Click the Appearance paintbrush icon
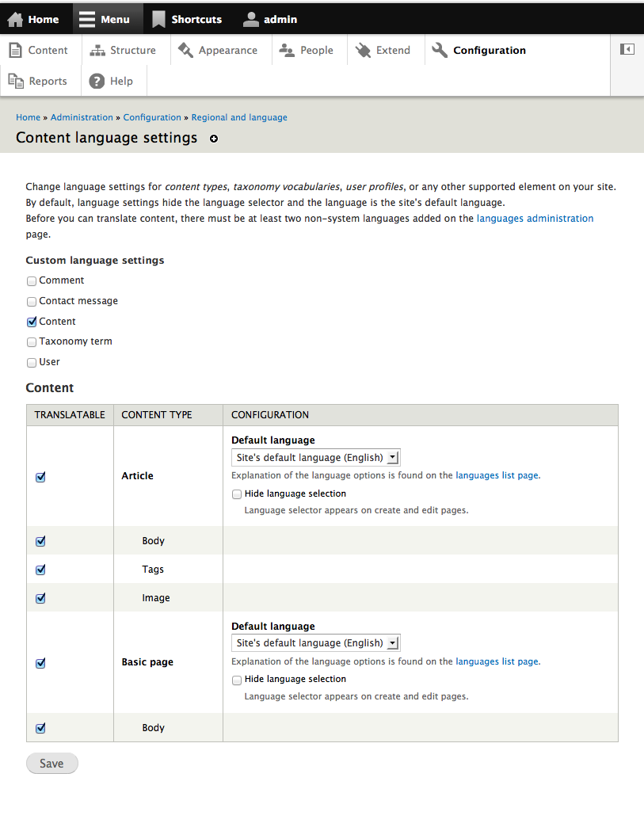 click(x=185, y=49)
